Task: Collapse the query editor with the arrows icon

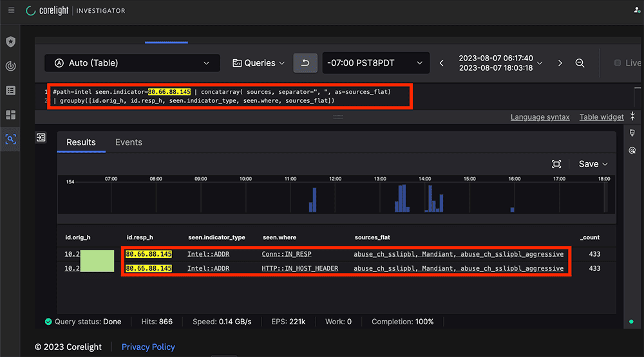Action: (632, 116)
